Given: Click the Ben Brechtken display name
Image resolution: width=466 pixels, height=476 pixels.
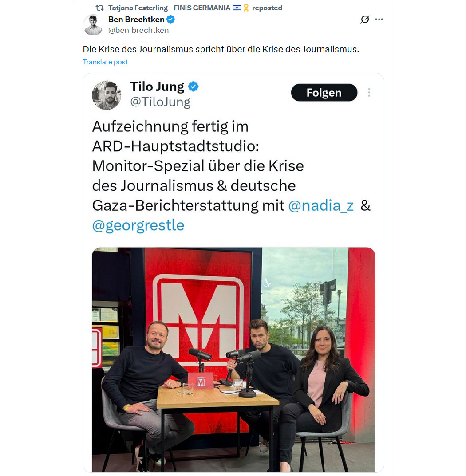Looking at the screenshot, I should pos(136,20).
